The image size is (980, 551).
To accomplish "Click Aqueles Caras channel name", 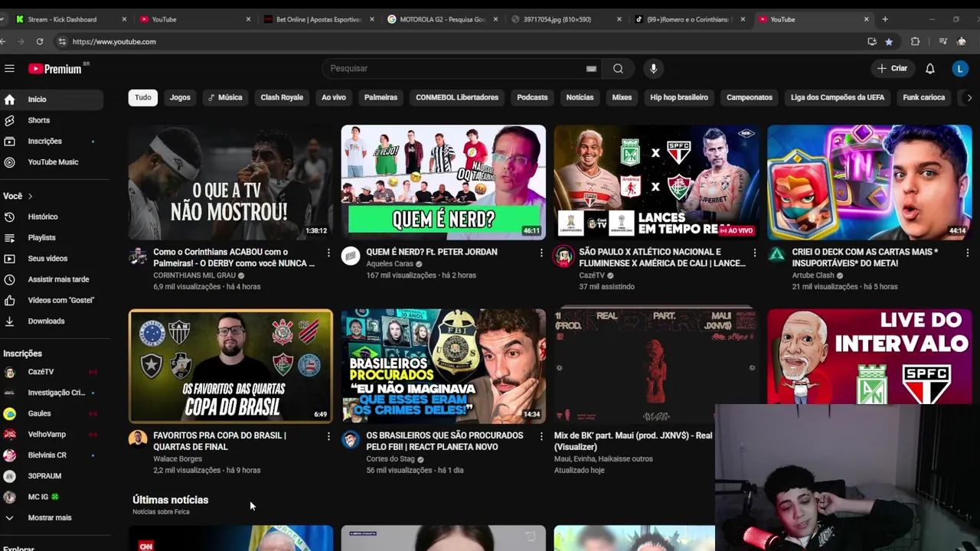I will 390,264.
